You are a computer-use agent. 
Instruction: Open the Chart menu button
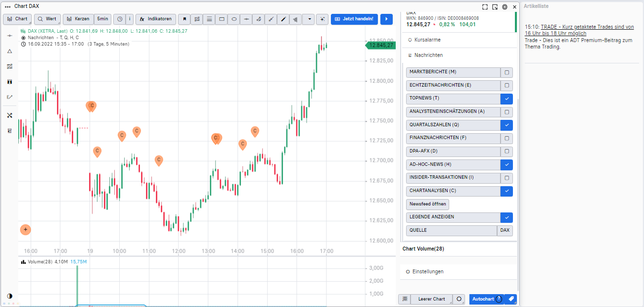click(x=17, y=19)
